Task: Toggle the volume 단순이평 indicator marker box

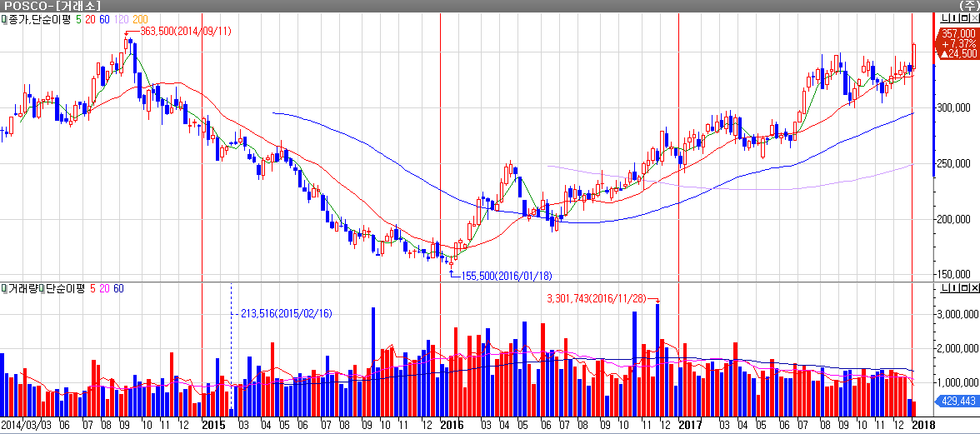Action: [x=42, y=289]
